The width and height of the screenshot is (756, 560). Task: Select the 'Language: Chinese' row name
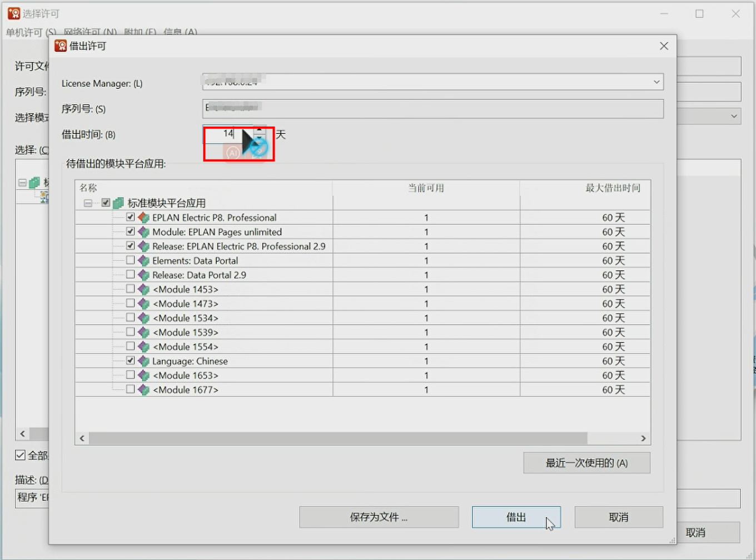[x=190, y=361]
